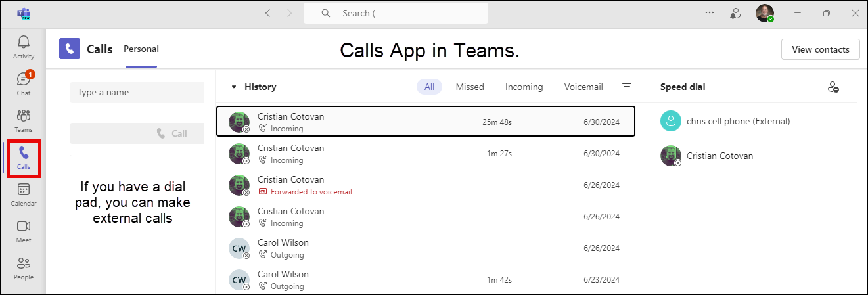Select Cristian Cotovan 25m 48s call entry

(426, 122)
